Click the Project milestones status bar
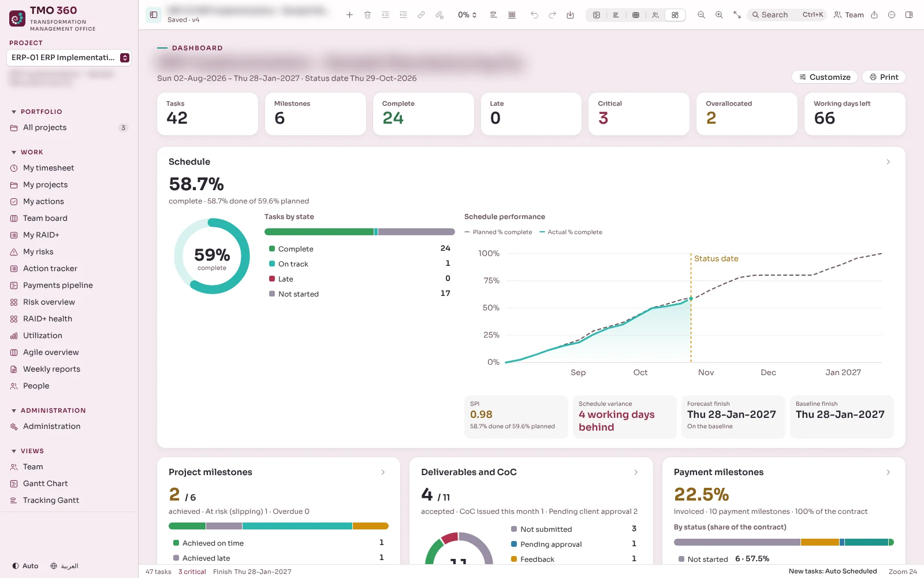This screenshot has width=924, height=578. (278, 526)
